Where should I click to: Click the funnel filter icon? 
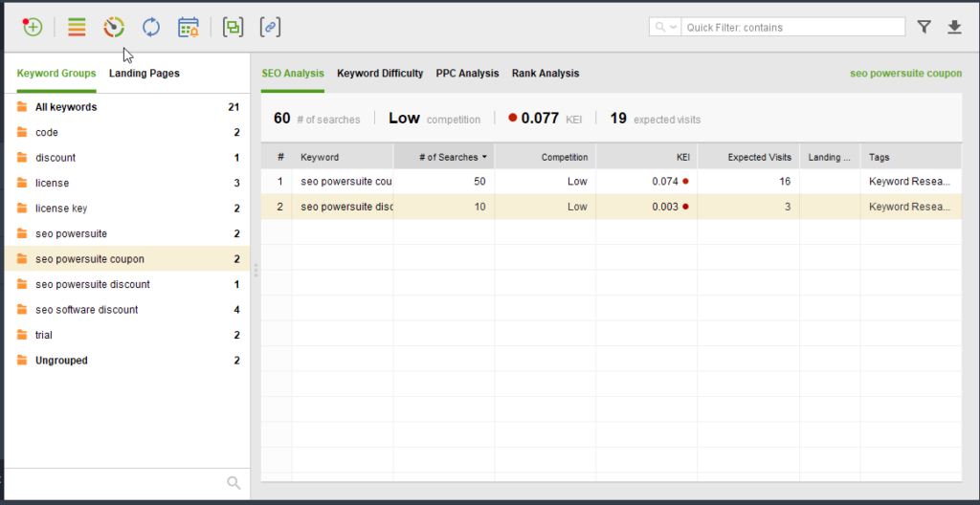coord(924,27)
